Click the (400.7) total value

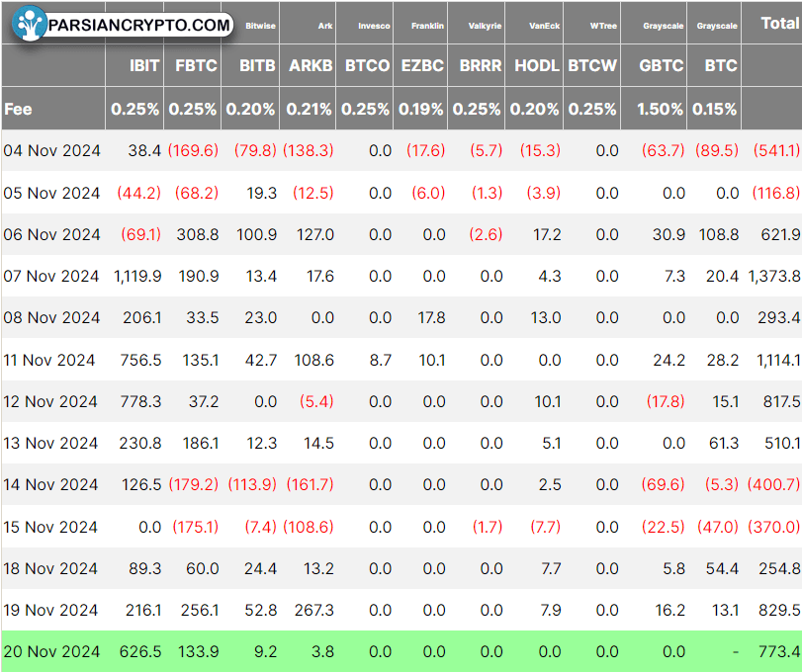(x=774, y=484)
